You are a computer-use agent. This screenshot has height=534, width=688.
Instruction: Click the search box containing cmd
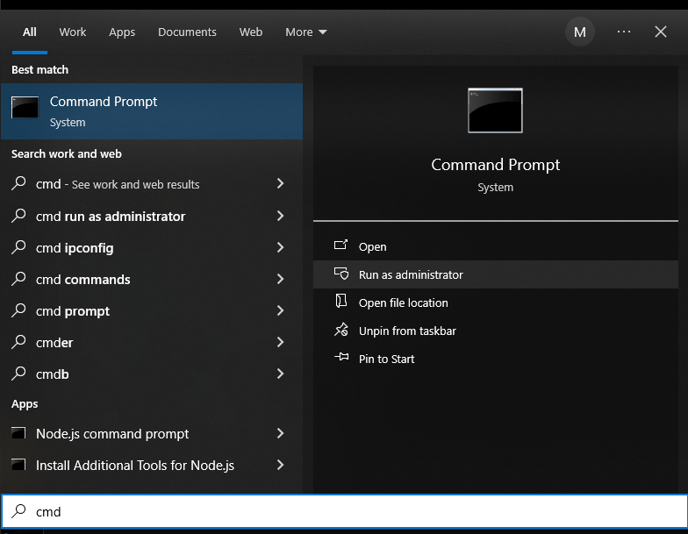(344, 511)
